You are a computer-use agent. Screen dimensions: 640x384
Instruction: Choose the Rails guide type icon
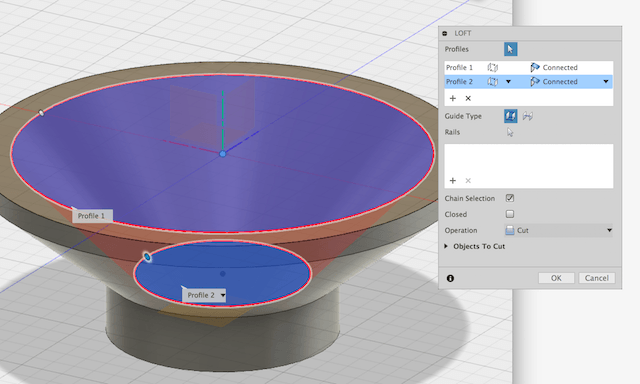pos(510,116)
